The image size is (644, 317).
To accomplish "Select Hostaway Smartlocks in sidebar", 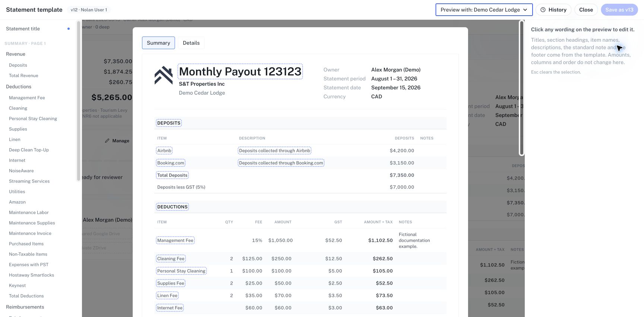I will coord(31,275).
